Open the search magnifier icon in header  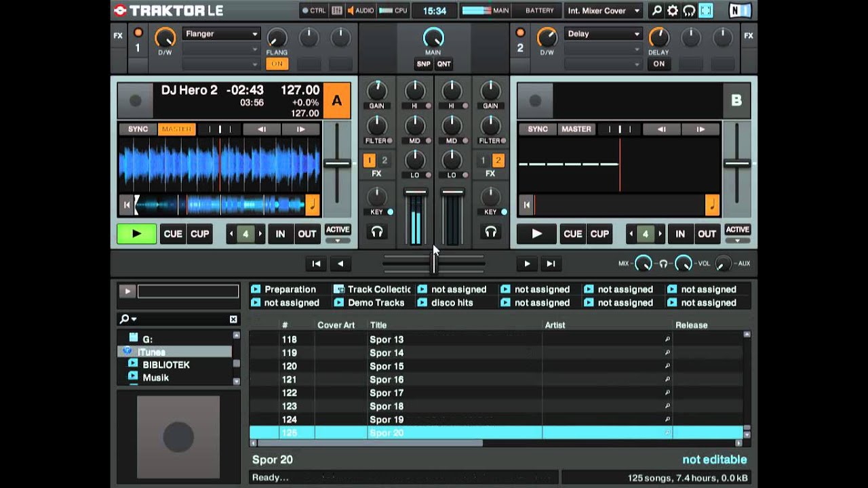tap(656, 11)
